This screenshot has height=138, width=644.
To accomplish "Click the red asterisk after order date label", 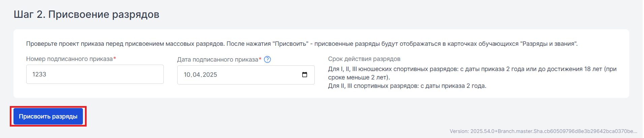I will 260,59.
